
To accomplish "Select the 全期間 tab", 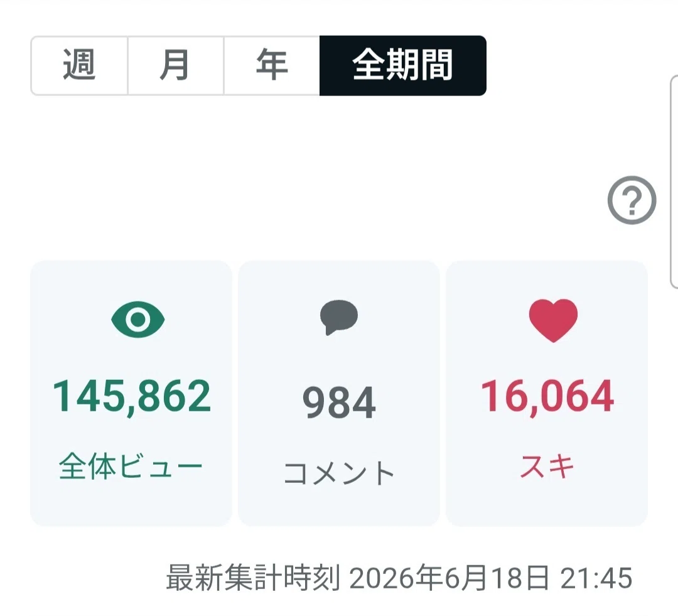I will pyautogui.click(x=403, y=65).
